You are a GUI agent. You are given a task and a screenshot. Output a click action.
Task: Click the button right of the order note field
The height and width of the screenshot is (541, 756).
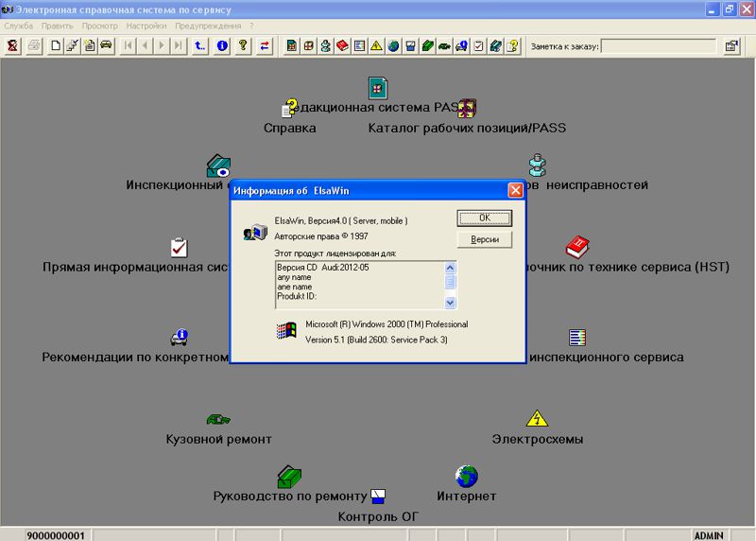coord(731,45)
